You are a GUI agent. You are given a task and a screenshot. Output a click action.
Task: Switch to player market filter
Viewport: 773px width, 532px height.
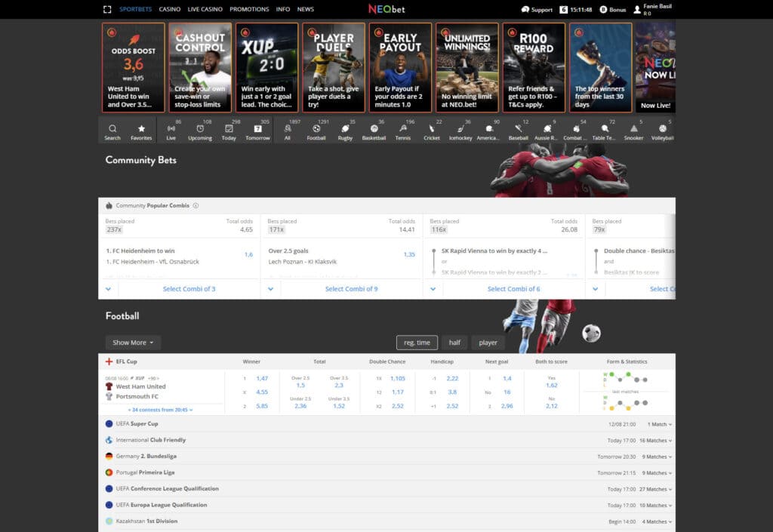click(x=488, y=343)
